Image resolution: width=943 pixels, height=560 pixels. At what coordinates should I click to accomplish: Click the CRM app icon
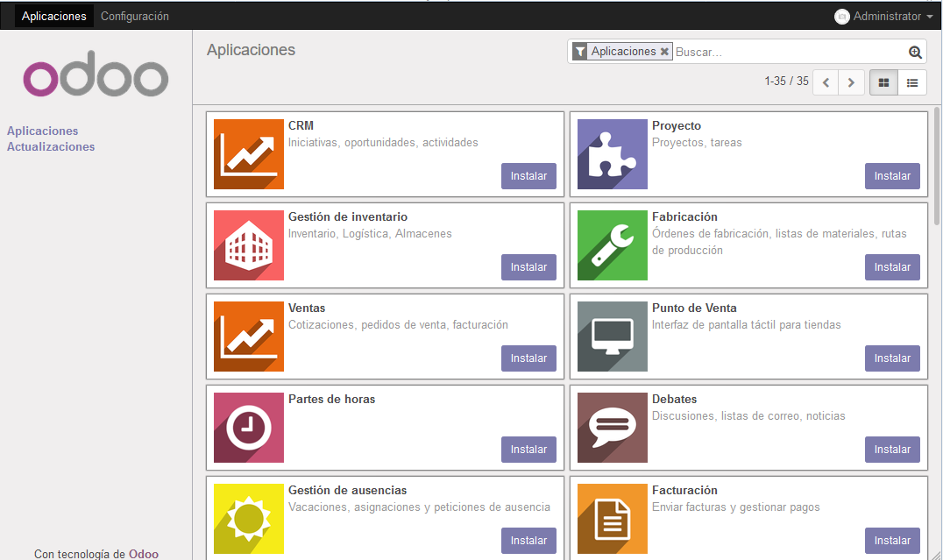point(248,154)
